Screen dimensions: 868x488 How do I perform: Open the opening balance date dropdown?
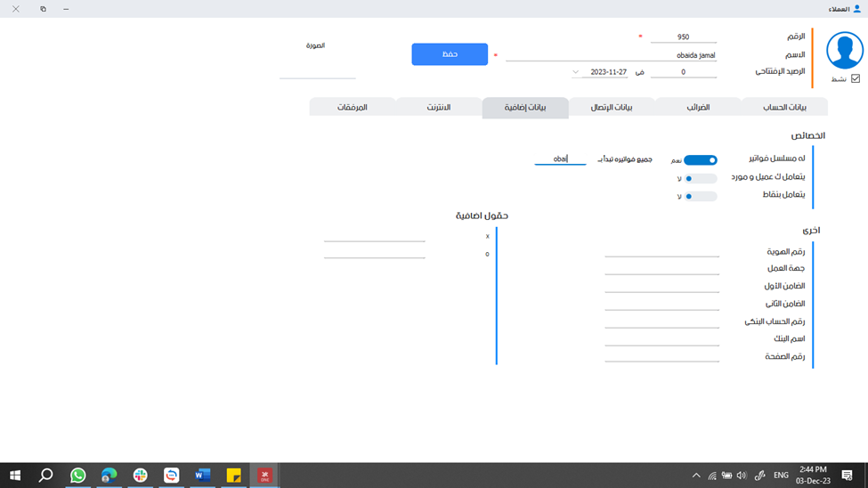pyautogui.click(x=575, y=72)
